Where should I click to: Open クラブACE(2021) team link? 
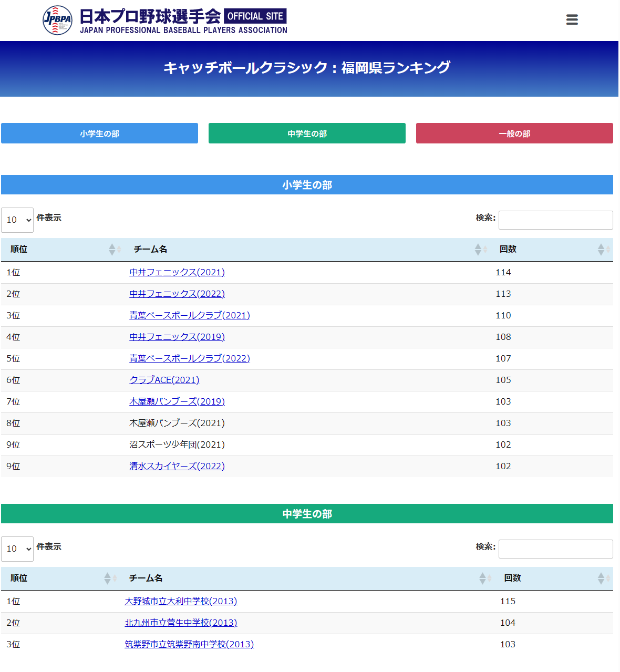click(x=164, y=380)
